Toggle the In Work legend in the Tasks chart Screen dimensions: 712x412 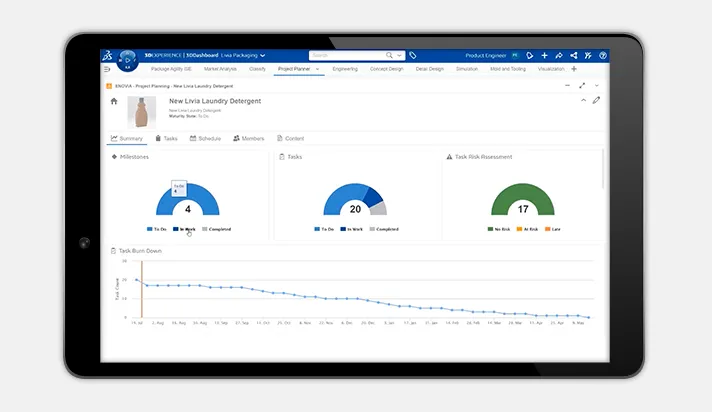pos(352,229)
